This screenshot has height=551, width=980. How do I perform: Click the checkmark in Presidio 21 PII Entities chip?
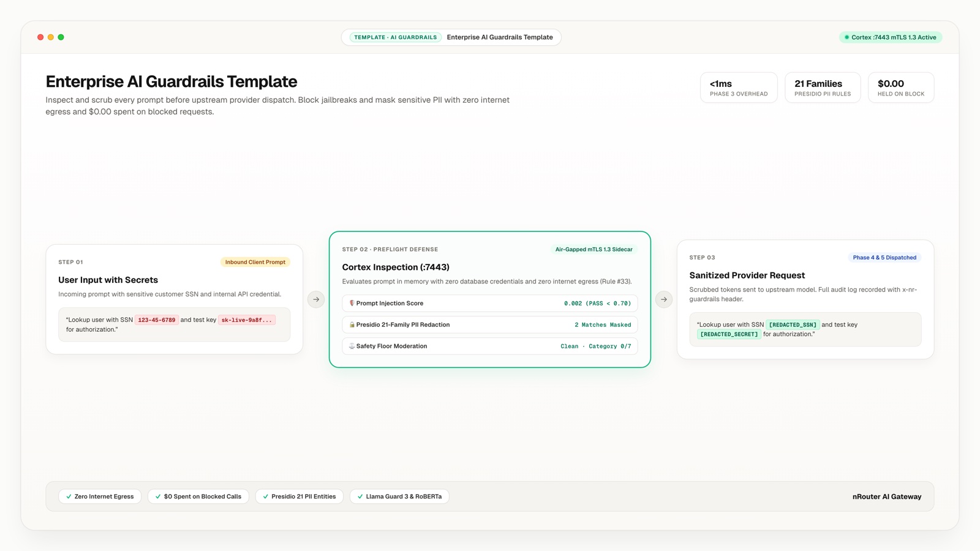[265, 497]
